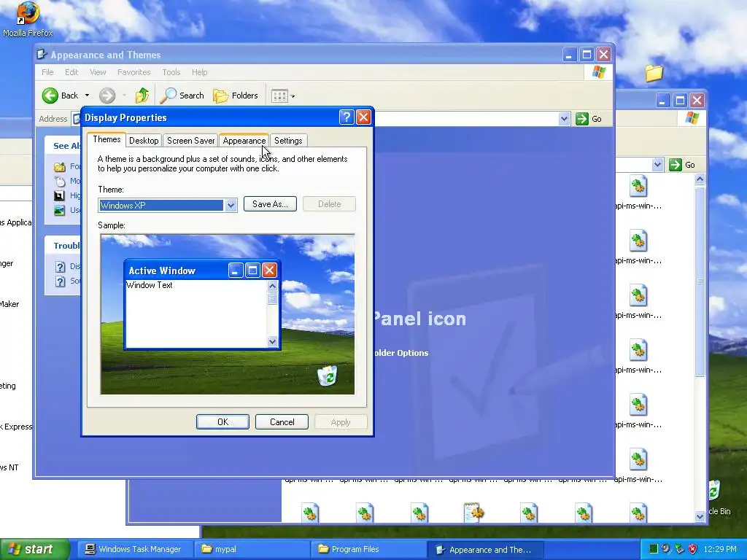Switch to the Appearance tab

tap(244, 141)
